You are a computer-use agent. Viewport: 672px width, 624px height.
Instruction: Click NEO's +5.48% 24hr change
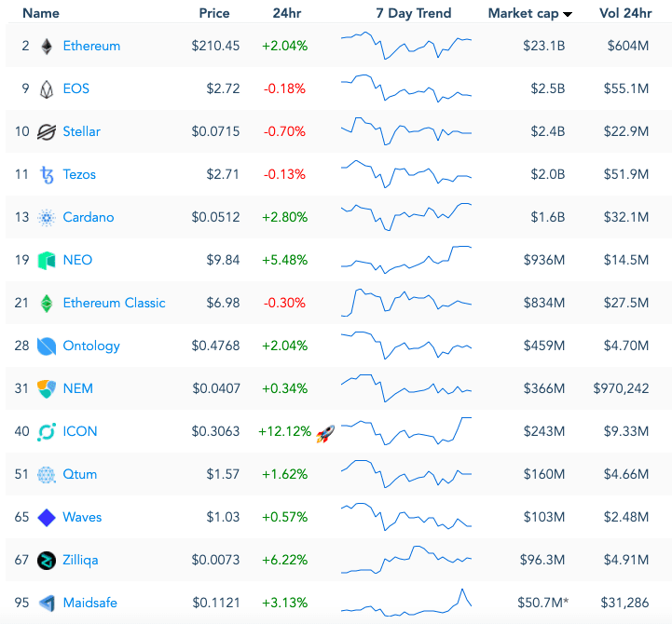[285, 260]
